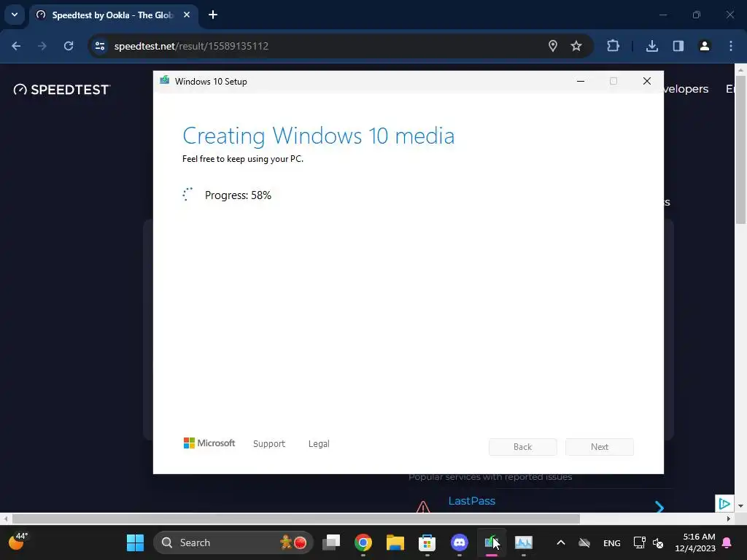Open the weather widget showing 44°

[x=18, y=542]
